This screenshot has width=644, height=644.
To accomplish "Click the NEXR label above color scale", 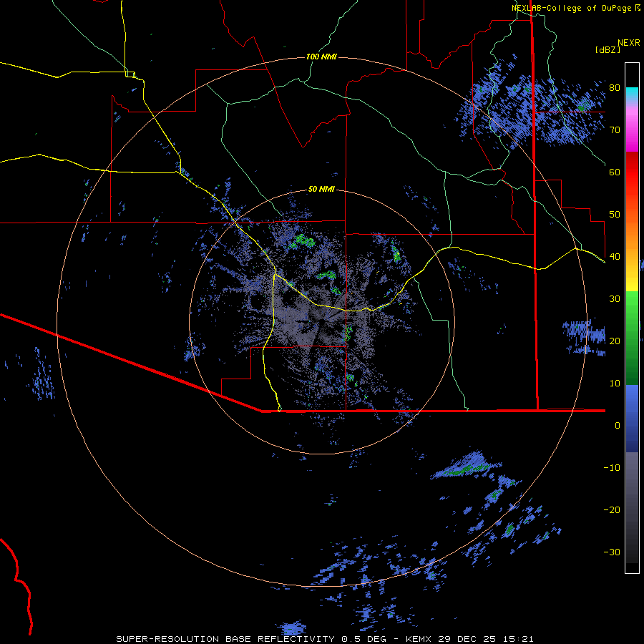I will (629, 43).
